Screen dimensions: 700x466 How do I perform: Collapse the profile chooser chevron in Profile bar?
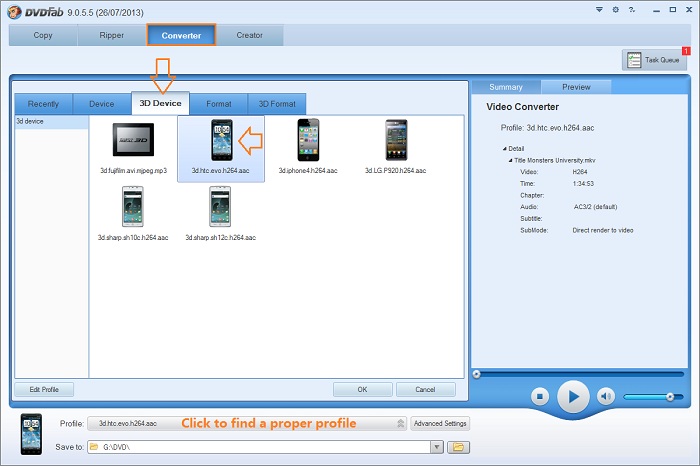click(400, 424)
